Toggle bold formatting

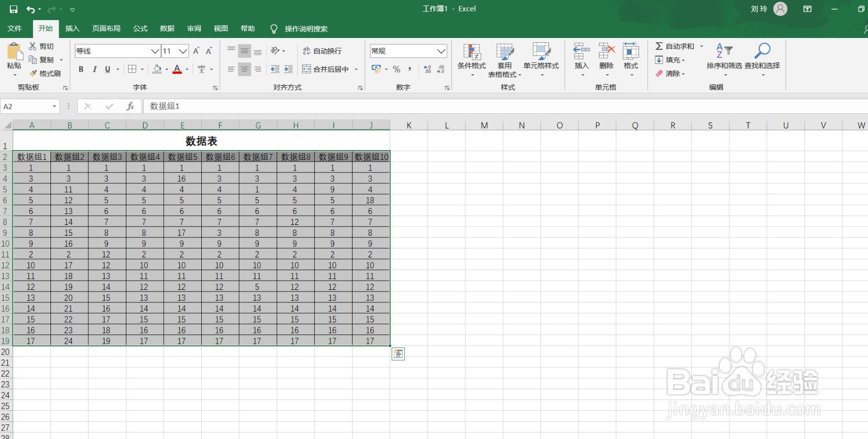coord(81,69)
